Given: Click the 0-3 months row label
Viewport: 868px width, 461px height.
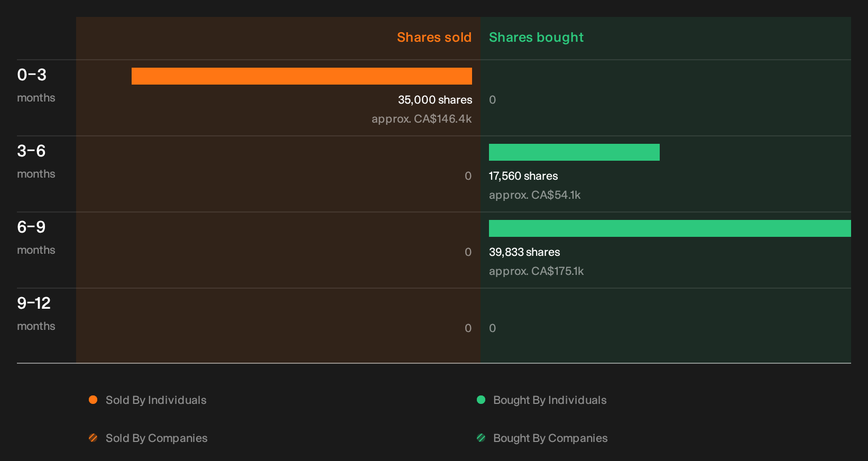Looking at the screenshot, I should [x=36, y=85].
